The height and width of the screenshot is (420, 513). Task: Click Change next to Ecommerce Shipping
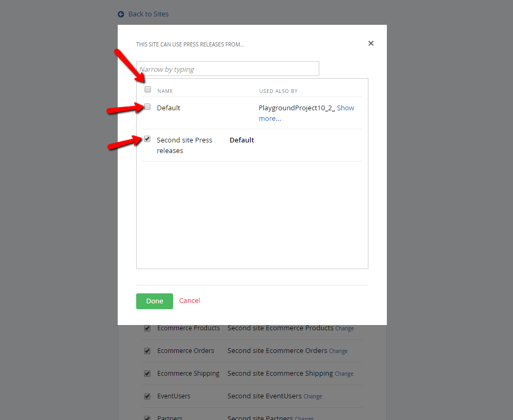344,374
